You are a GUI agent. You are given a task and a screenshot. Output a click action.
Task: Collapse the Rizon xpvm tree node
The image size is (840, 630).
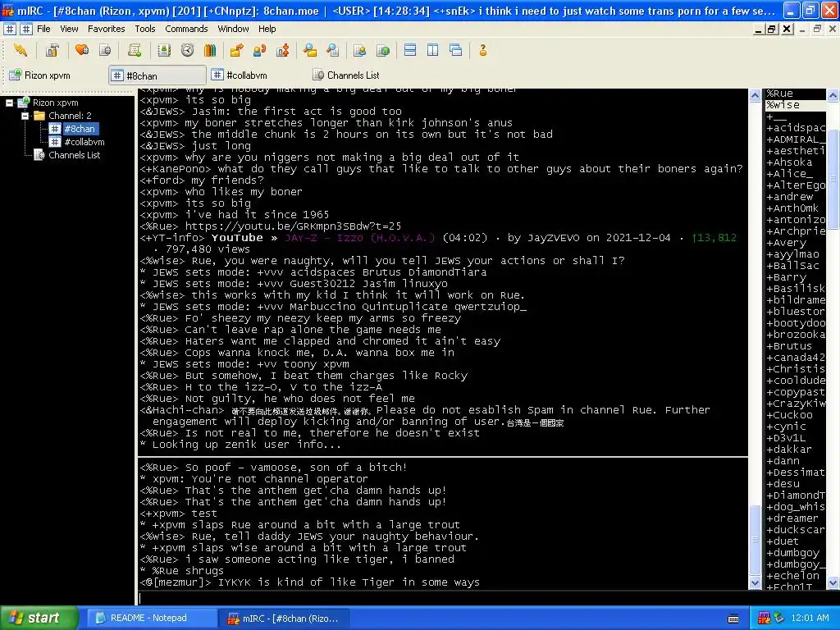10,103
